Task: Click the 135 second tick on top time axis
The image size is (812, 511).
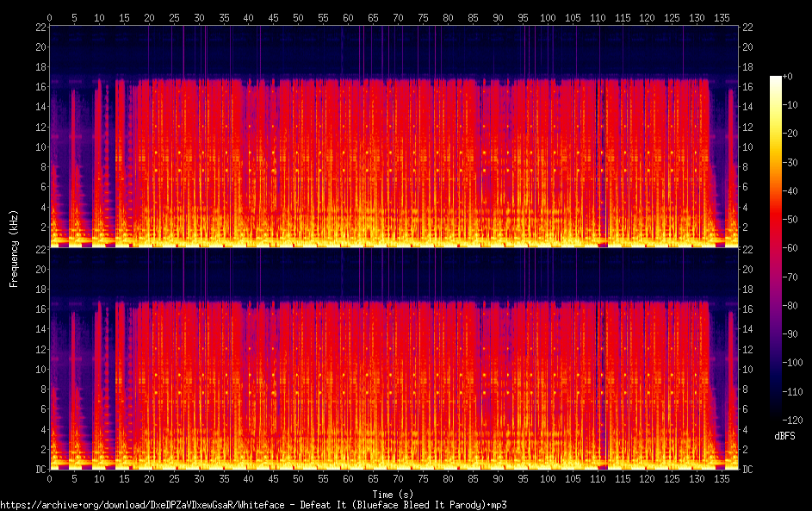Action: tap(720, 17)
